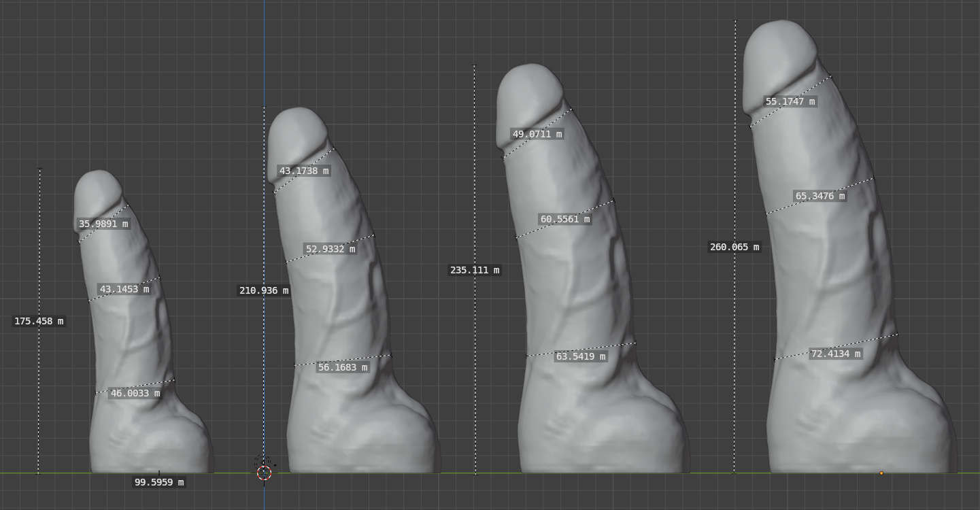Click the 52.9332 m measurement label

pyautogui.click(x=331, y=249)
